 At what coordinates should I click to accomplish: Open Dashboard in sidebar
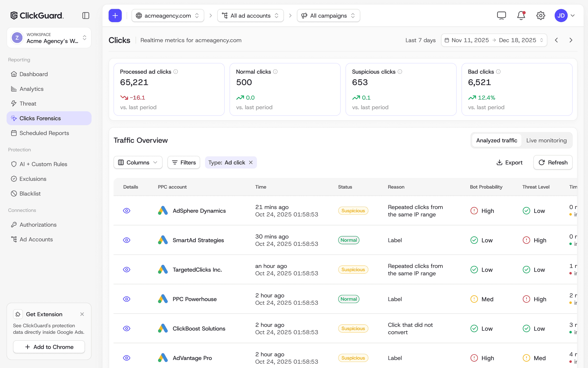click(49, 74)
